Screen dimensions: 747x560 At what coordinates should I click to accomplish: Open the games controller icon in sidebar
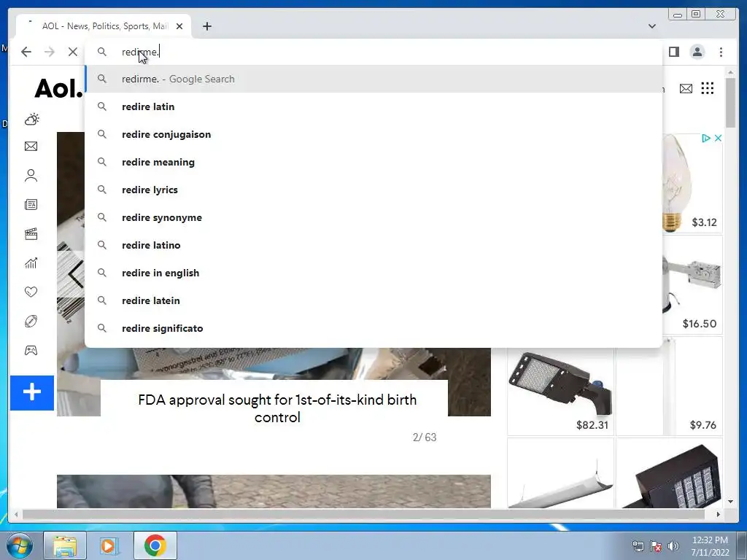(31, 351)
